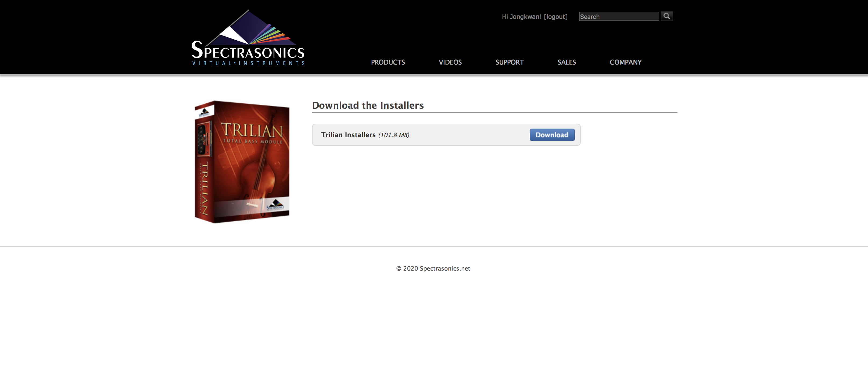
Task: Click the Trilian box art image
Action: pos(242,162)
